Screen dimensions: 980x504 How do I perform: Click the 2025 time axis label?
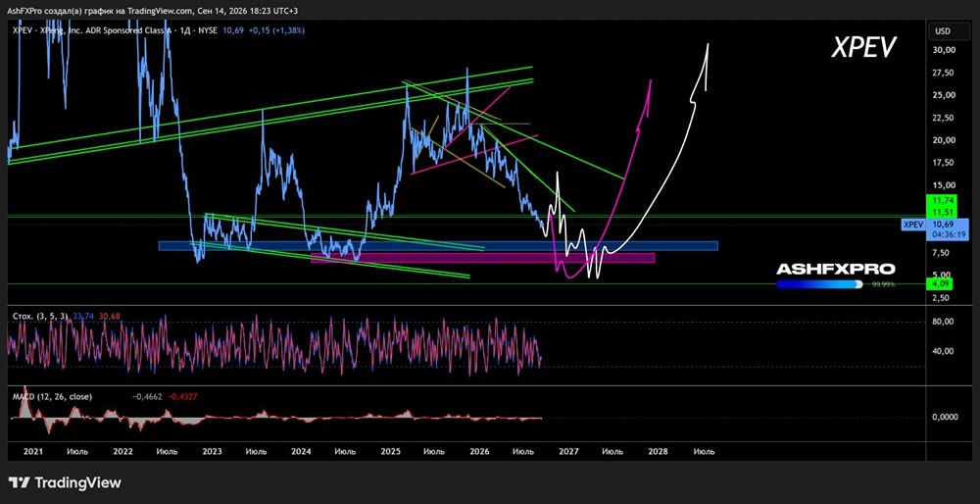click(391, 451)
